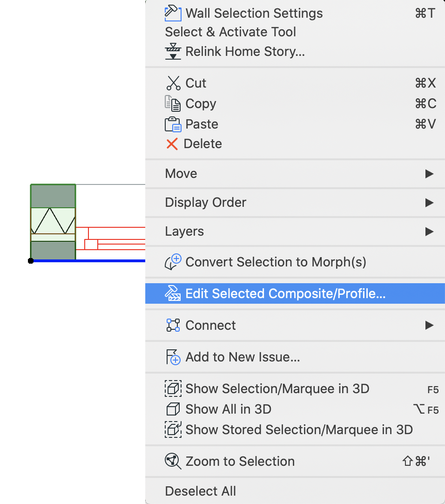Click the Show All in 3D cube icon
The image size is (445, 504).
coord(173,409)
